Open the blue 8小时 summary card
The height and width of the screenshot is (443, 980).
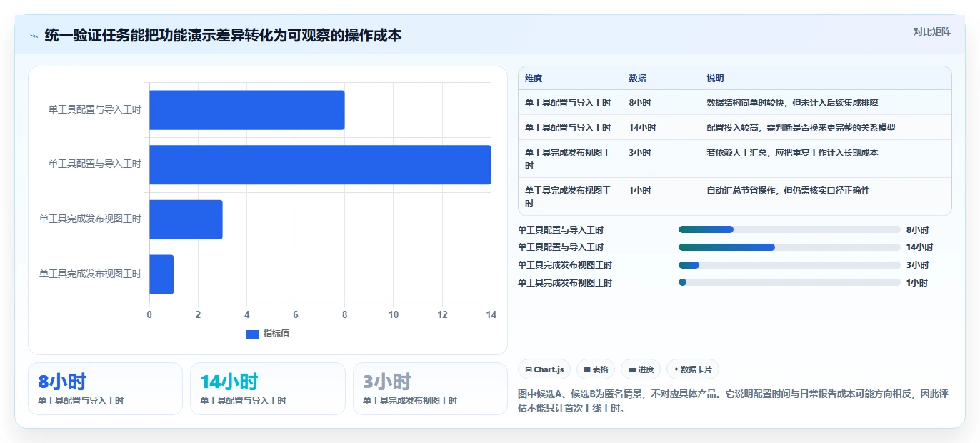tap(106, 389)
